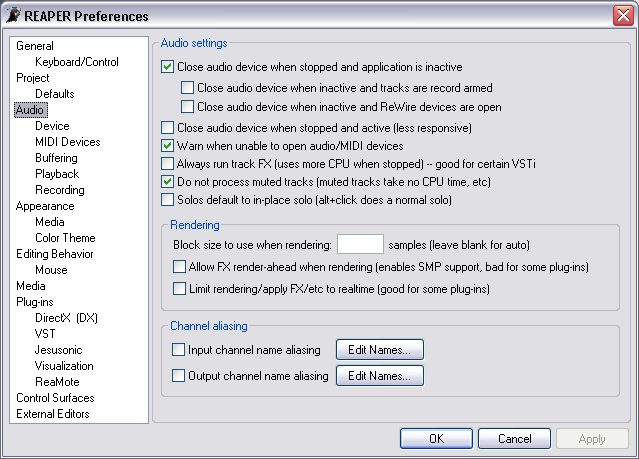639x459 pixels.
Task: Select the Audio category in the tree
Action: (x=31, y=110)
